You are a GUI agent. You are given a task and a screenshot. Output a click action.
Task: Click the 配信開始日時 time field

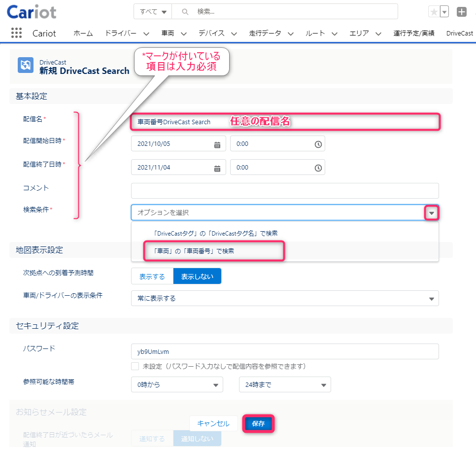[277, 143]
